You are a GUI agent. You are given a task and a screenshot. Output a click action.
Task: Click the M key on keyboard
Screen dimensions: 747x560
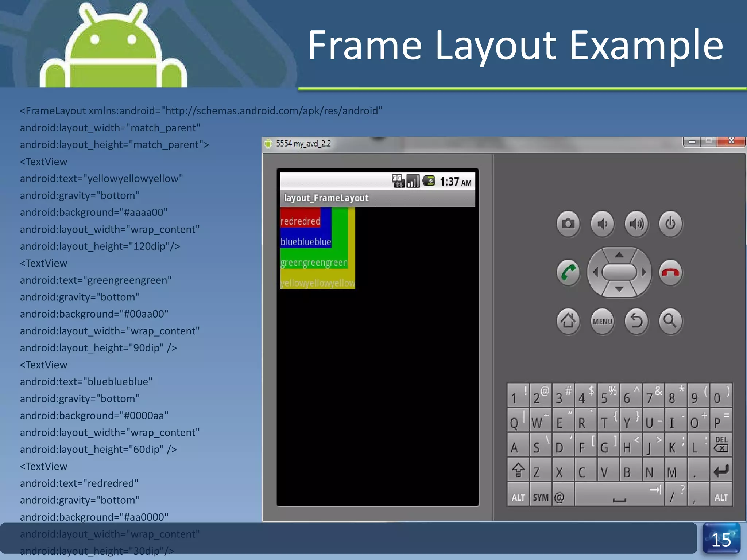pos(676,469)
